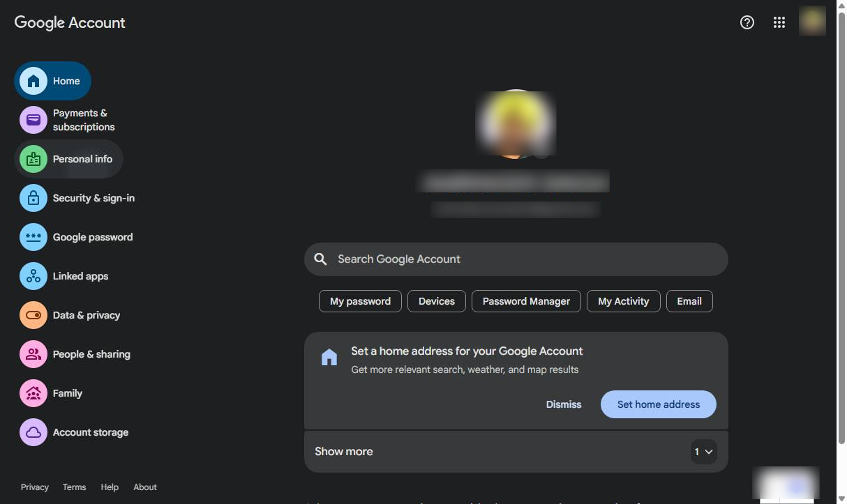Open Linked apps label

click(80, 276)
